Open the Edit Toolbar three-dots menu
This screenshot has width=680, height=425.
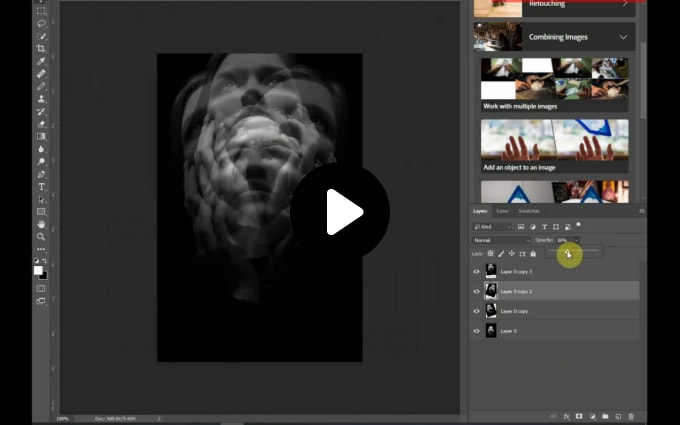[x=41, y=249]
